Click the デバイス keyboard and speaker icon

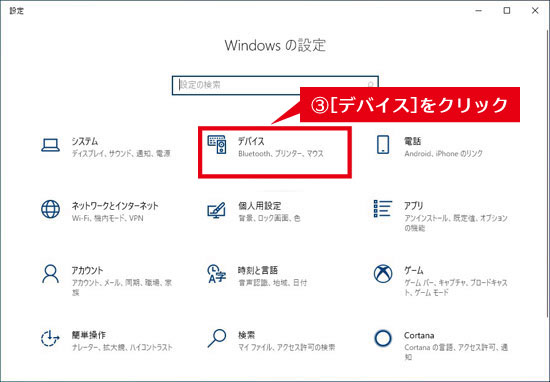tap(217, 145)
